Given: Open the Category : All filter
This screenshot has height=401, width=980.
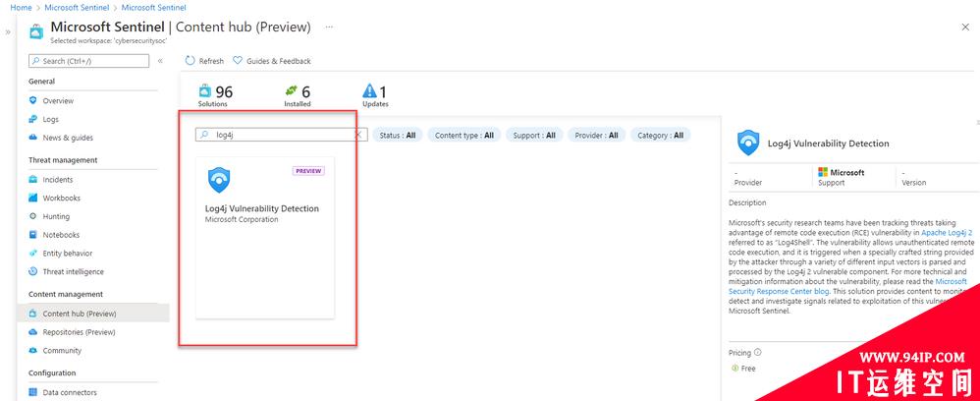Looking at the screenshot, I should [660, 135].
